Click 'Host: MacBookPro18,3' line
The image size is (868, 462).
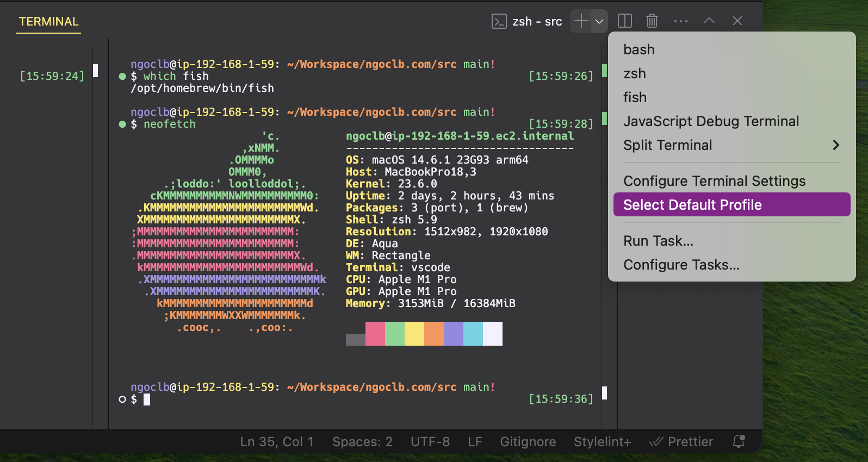(411, 172)
